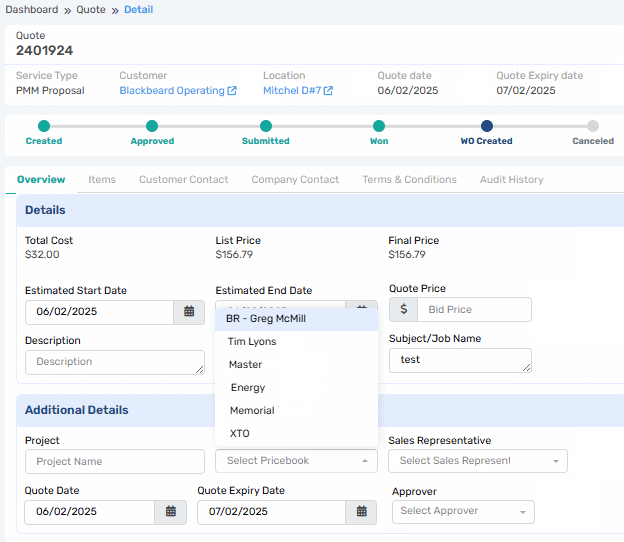Click the header Quote date 06/02/2025

click(x=408, y=91)
